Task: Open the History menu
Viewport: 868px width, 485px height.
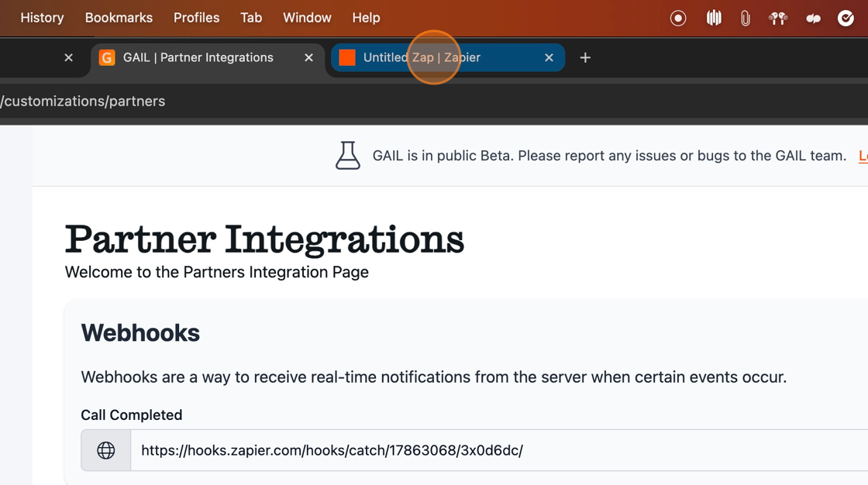Action: tap(42, 18)
